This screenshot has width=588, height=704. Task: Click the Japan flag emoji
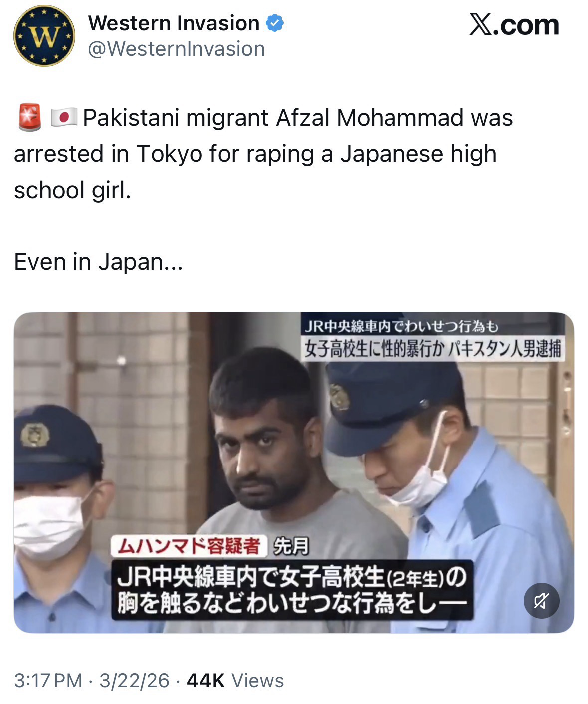pos(64,118)
